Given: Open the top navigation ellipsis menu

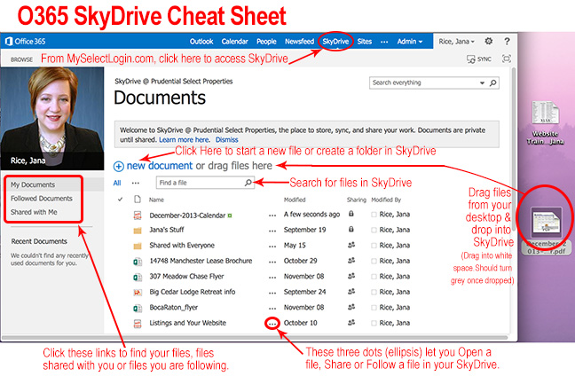Looking at the screenshot, I should point(384,42).
